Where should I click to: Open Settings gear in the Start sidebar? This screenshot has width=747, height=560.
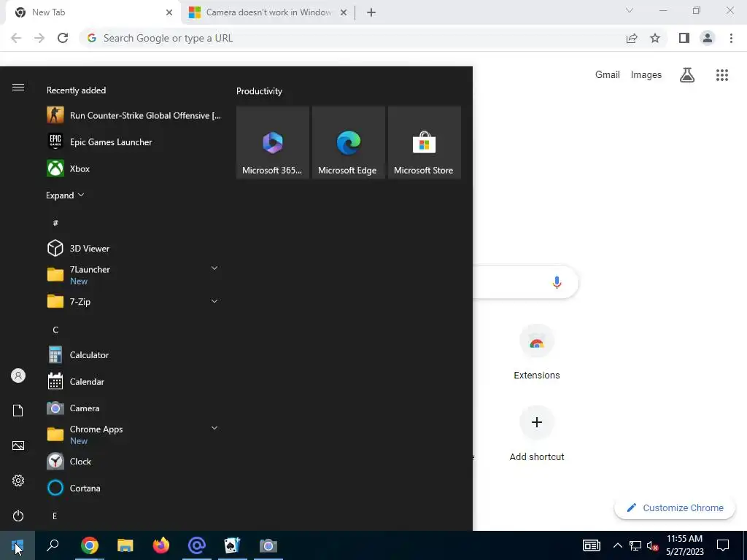pos(18,481)
